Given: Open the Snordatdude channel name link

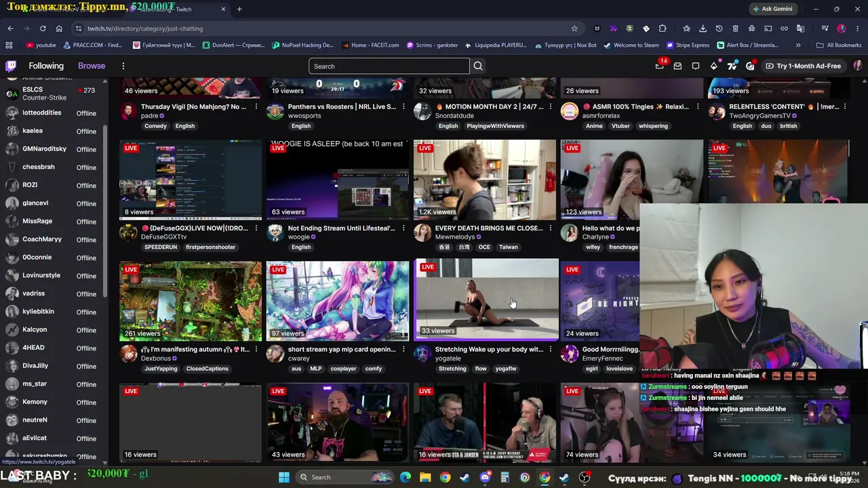Looking at the screenshot, I should [454, 116].
